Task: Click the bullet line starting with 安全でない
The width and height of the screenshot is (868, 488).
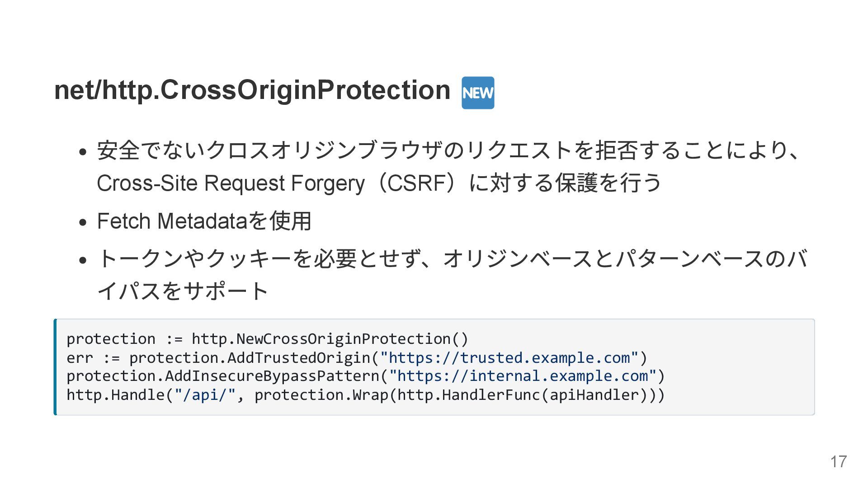Action: pos(448,151)
